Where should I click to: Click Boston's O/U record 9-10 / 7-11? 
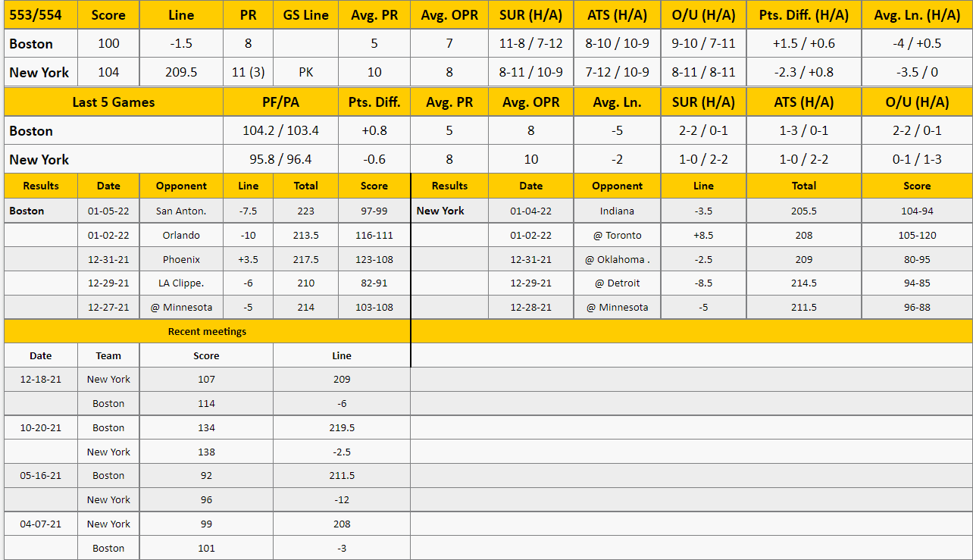[x=703, y=43]
